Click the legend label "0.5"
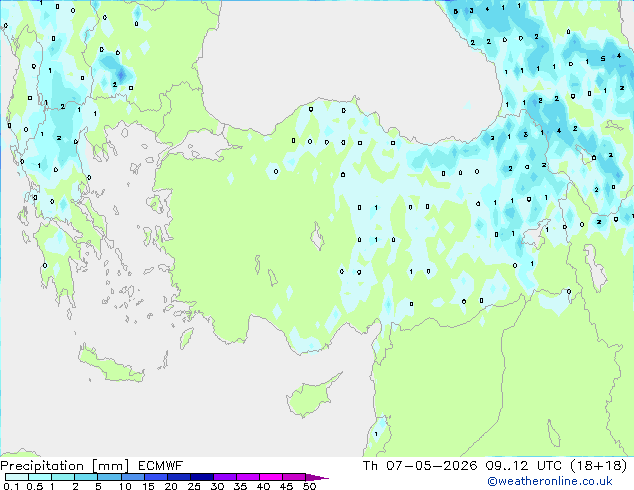Viewport: 634px width, 490px height. point(34,486)
